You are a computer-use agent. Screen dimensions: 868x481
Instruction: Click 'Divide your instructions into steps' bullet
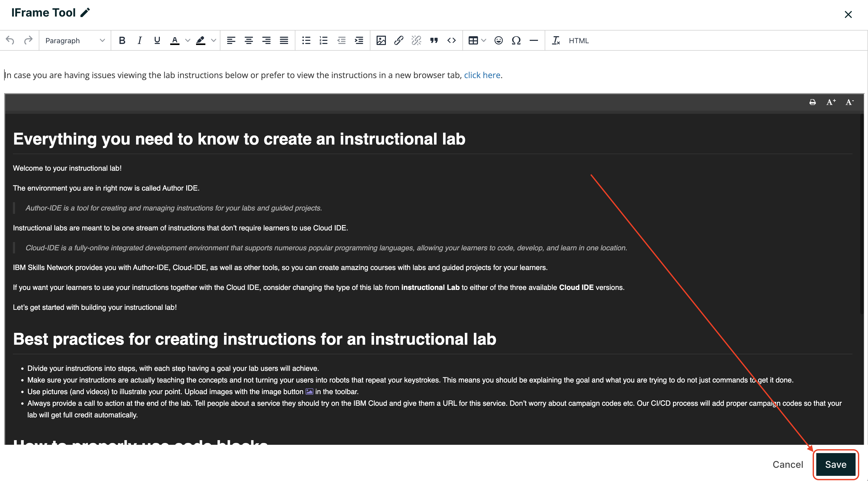pos(173,368)
